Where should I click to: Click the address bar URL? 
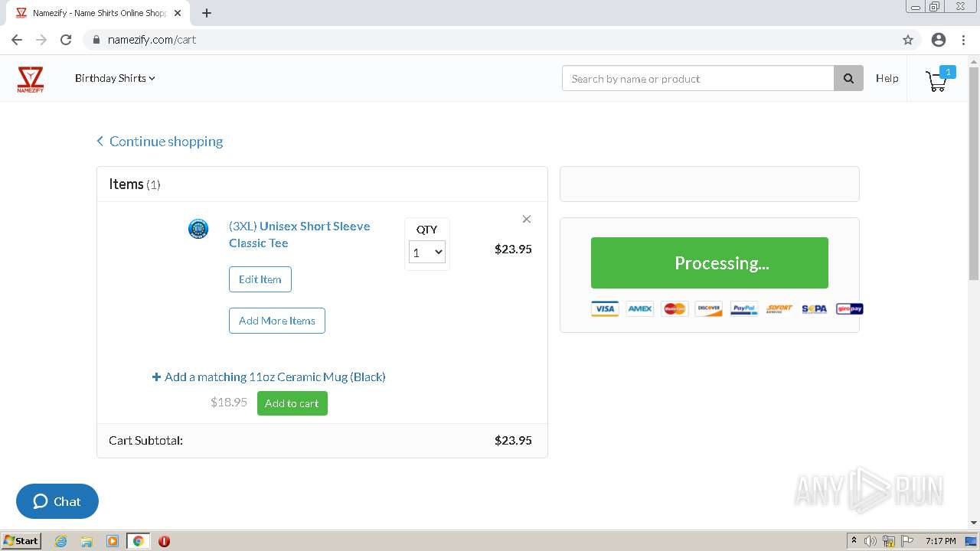click(x=152, y=40)
